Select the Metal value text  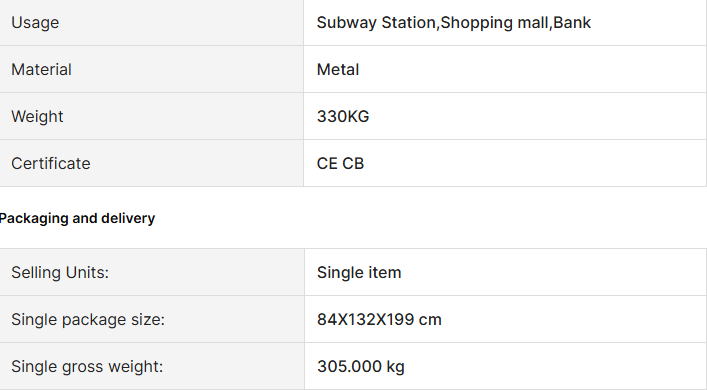[338, 69]
